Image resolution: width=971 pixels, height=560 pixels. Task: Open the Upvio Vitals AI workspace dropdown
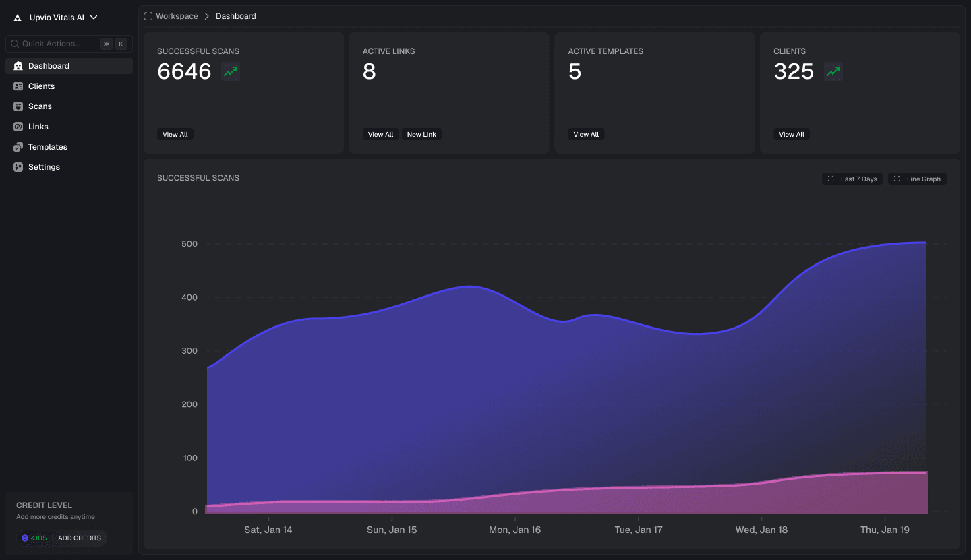pyautogui.click(x=57, y=18)
